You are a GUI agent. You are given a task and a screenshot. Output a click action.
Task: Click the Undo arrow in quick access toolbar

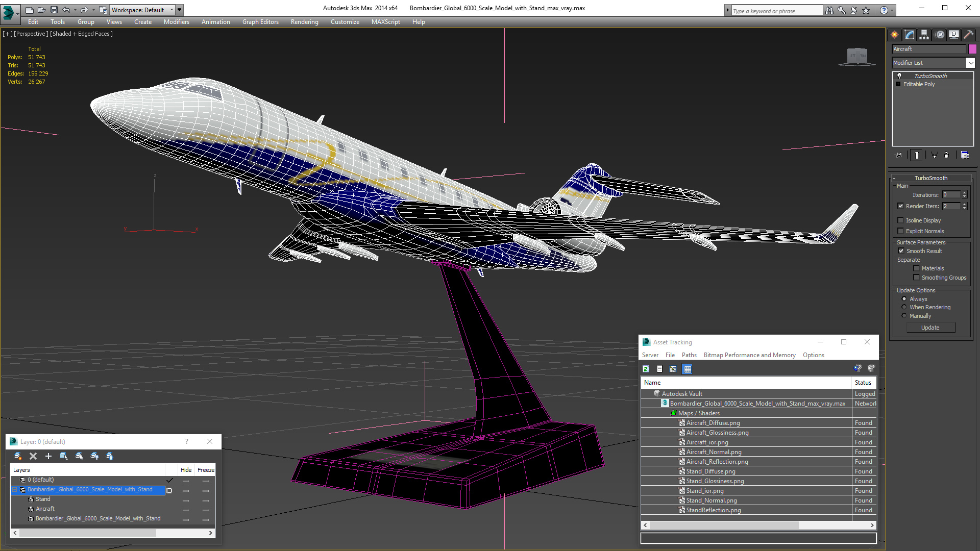66,10
